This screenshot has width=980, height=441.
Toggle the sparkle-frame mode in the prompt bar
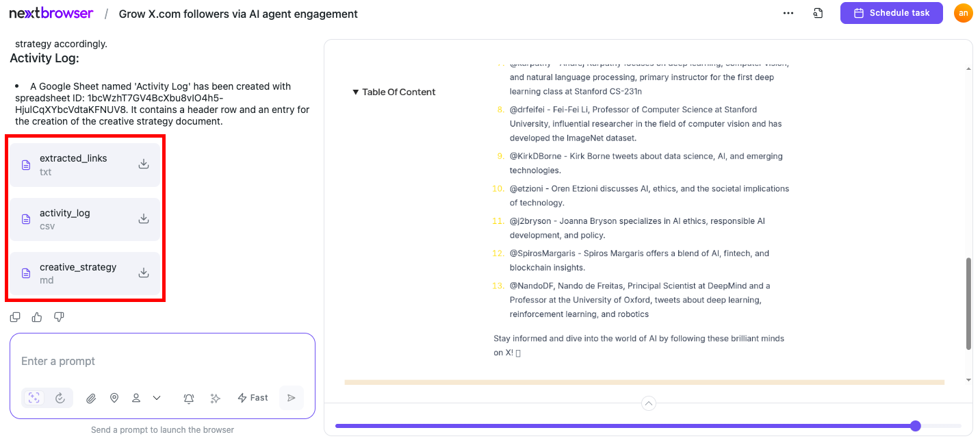[34, 398]
